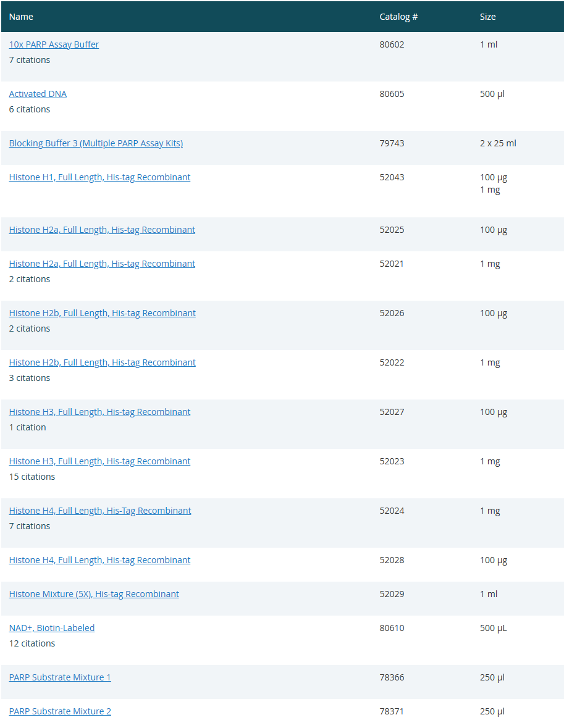Open Histone Mixture (5X) product link

tap(94, 594)
